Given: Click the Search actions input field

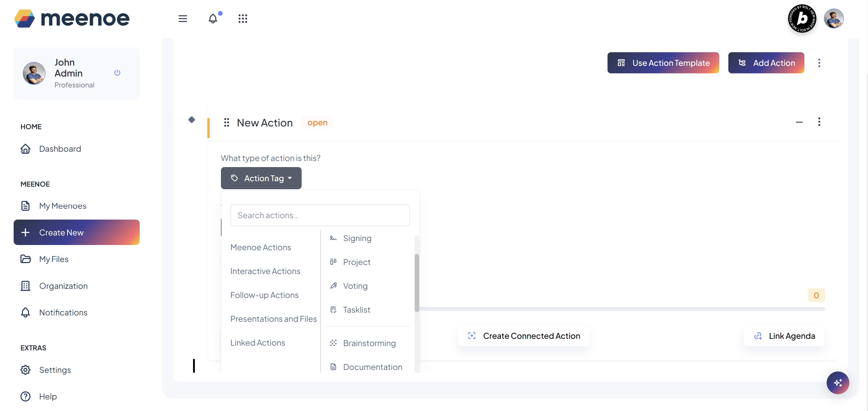Looking at the screenshot, I should (320, 215).
